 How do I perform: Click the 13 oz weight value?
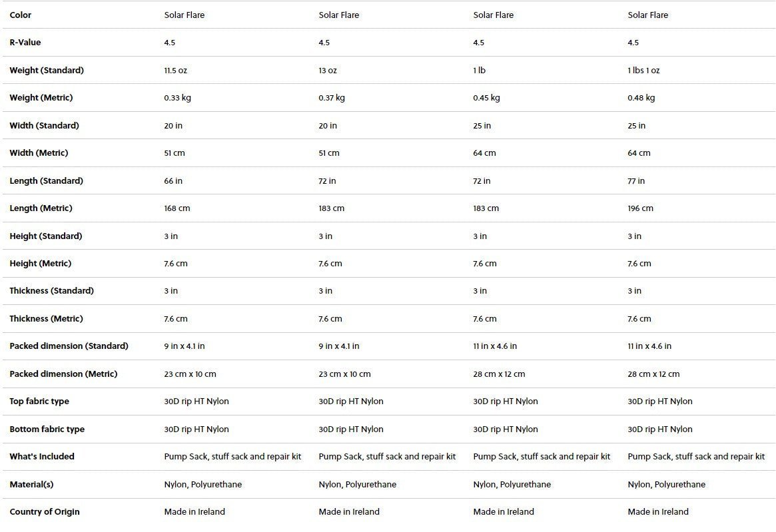pyautogui.click(x=328, y=71)
